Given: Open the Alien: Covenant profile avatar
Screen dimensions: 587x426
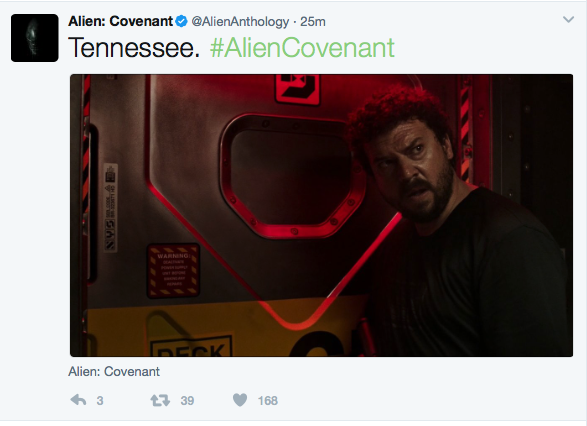Looking at the screenshot, I should [34, 38].
